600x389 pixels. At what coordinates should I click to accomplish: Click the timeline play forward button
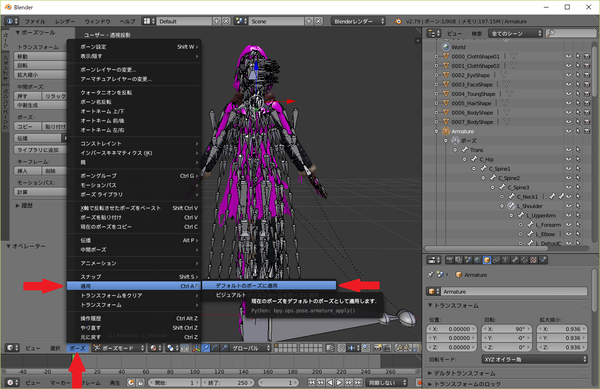[339, 382]
